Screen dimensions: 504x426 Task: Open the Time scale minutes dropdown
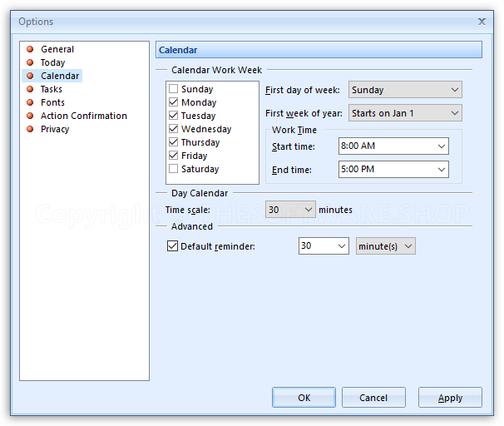pyautogui.click(x=290, y=210)
